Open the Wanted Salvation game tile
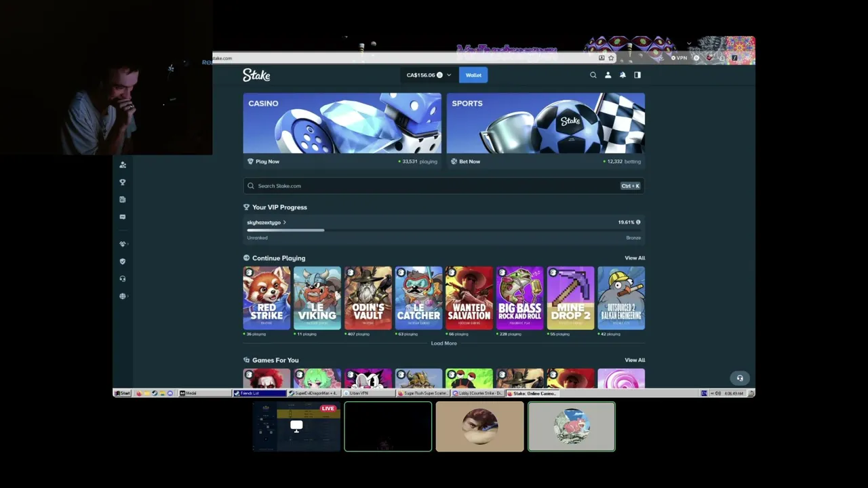This screenshot has height=488, width=868. [469, 298]
